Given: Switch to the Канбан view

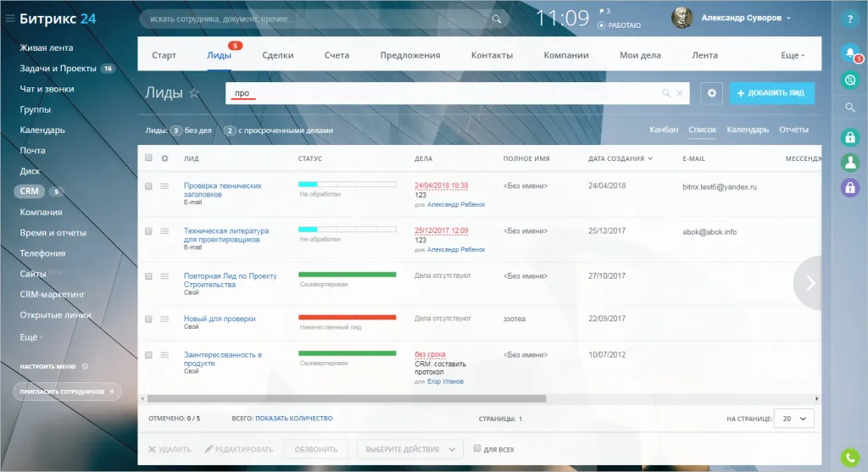Looking at the screenshot, I should [x=664, y=130].
